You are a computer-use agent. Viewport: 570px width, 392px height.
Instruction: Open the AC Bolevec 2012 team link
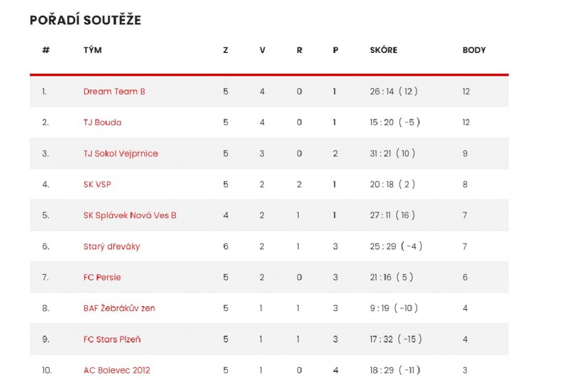[x=117, y=370]
